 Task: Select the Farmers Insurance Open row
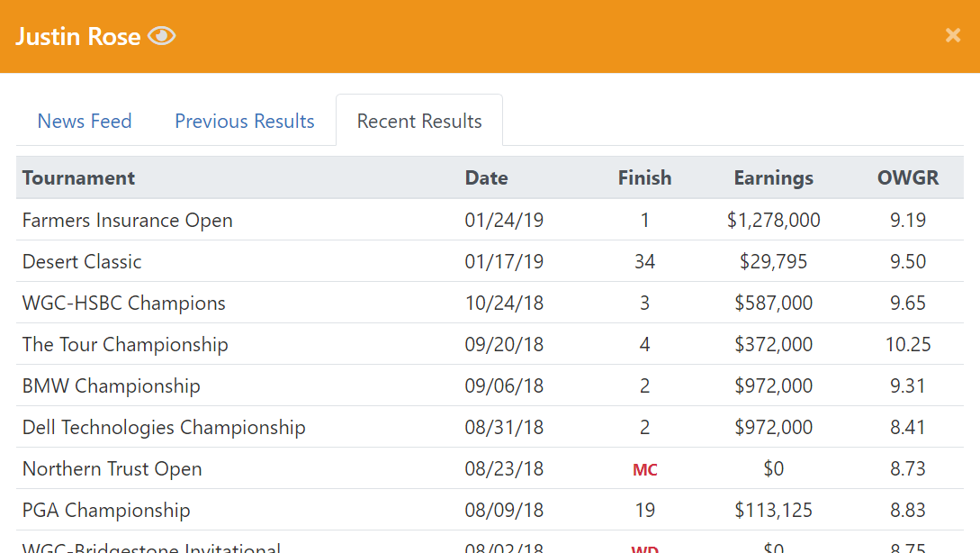tap(490, 220)
